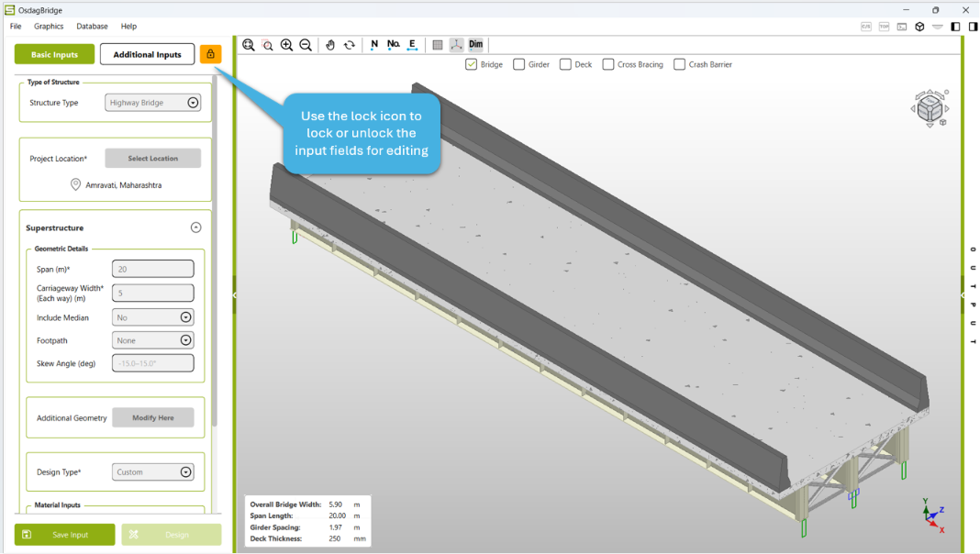Toggle the N node display icon
The width and height of the screenshot is (980, 554).
click(374, 45)
